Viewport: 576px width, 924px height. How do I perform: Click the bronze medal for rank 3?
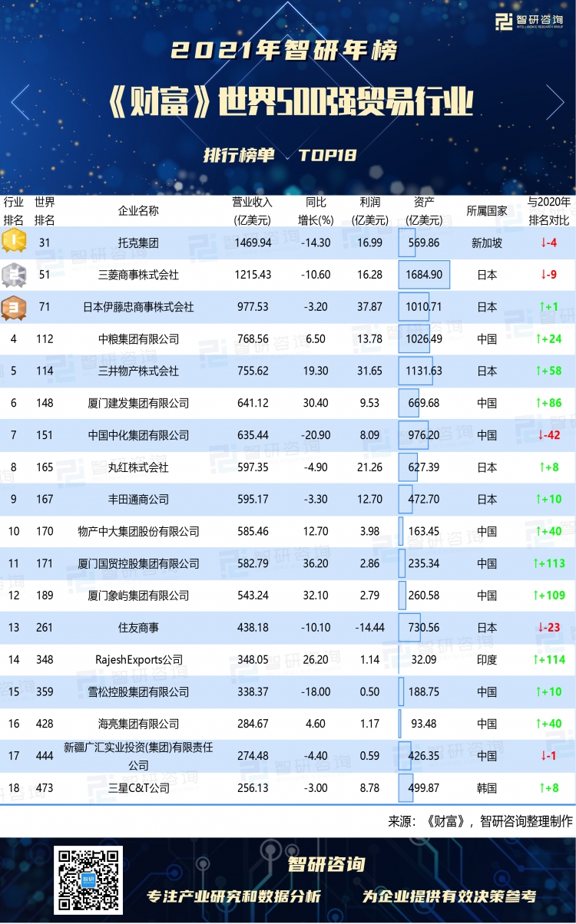14,307
